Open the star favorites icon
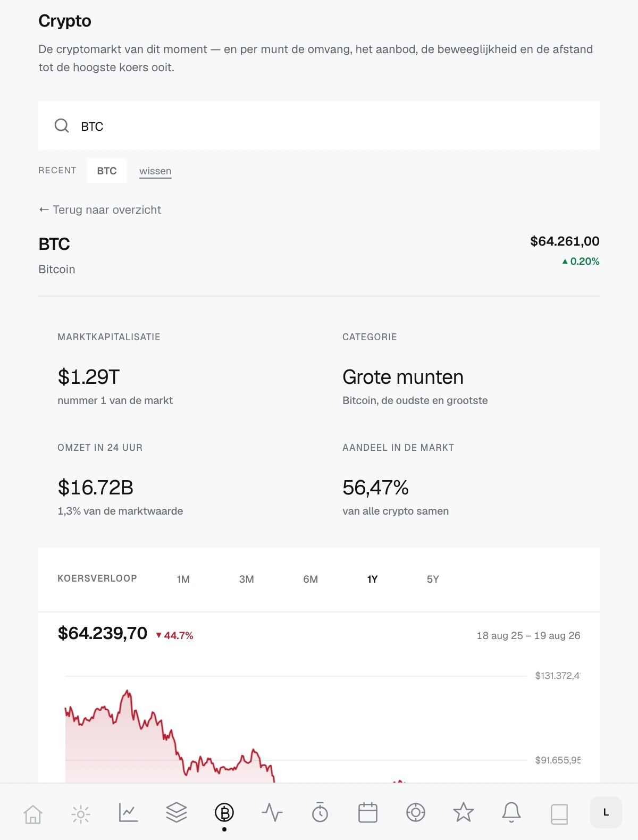 [x=464, y=812]
